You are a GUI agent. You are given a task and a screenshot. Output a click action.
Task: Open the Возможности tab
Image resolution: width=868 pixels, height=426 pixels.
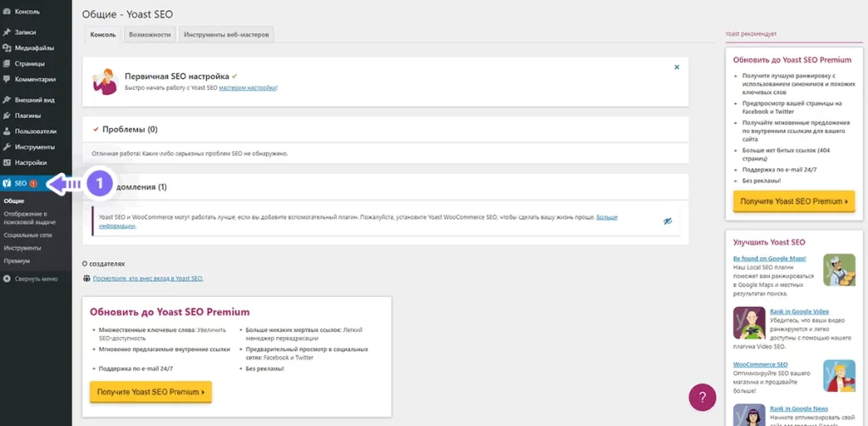[149, 34]
